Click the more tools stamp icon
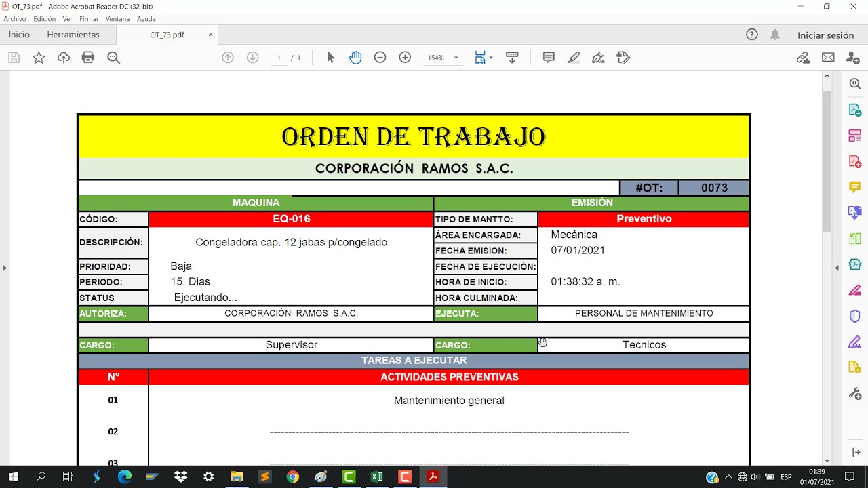Image resolution: width=868 pixels, height=488 pixels. [623, 58]
